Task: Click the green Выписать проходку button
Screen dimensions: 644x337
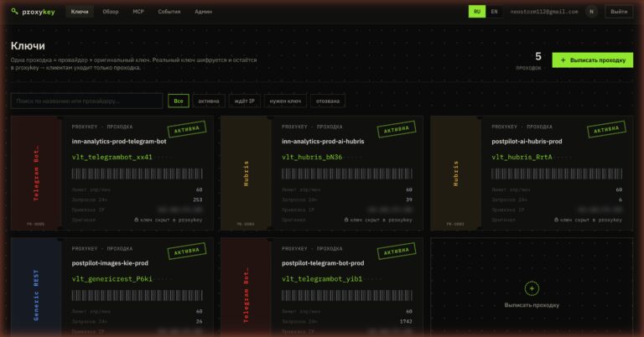Action: click(592, 60)
